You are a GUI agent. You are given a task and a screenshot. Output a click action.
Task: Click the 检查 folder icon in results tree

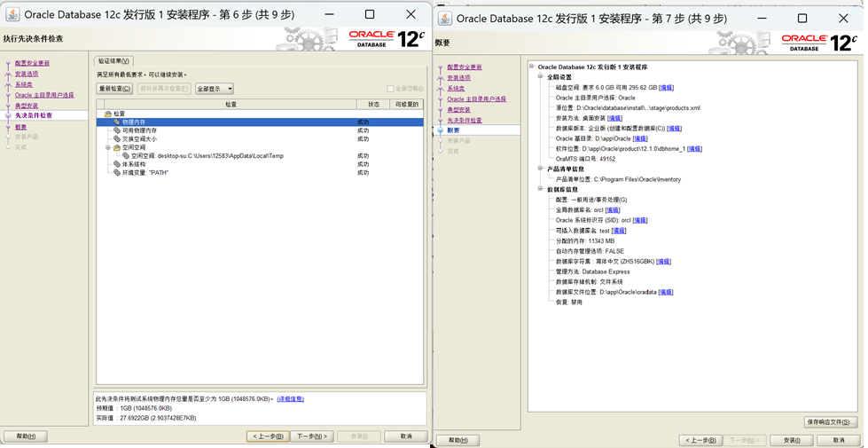point(108,114)
